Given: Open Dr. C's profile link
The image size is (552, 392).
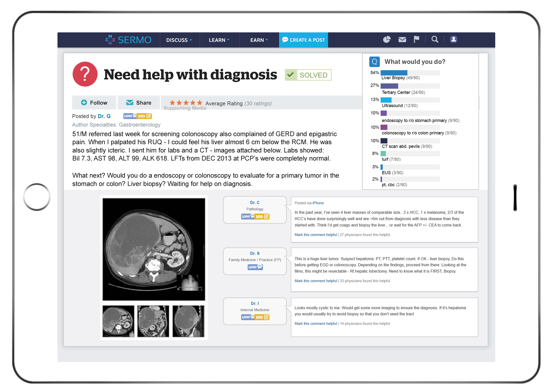Looking at the screenshot, I should point(255,203).
